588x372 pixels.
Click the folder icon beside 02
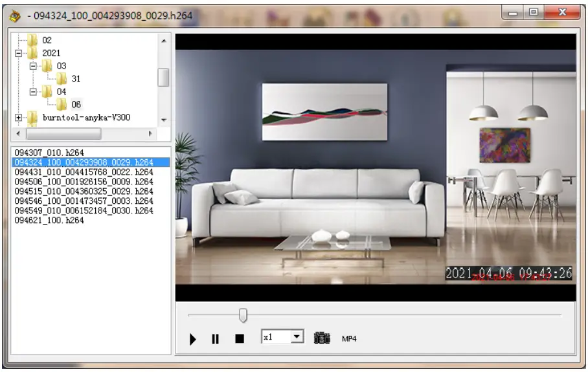pos(32,39)
